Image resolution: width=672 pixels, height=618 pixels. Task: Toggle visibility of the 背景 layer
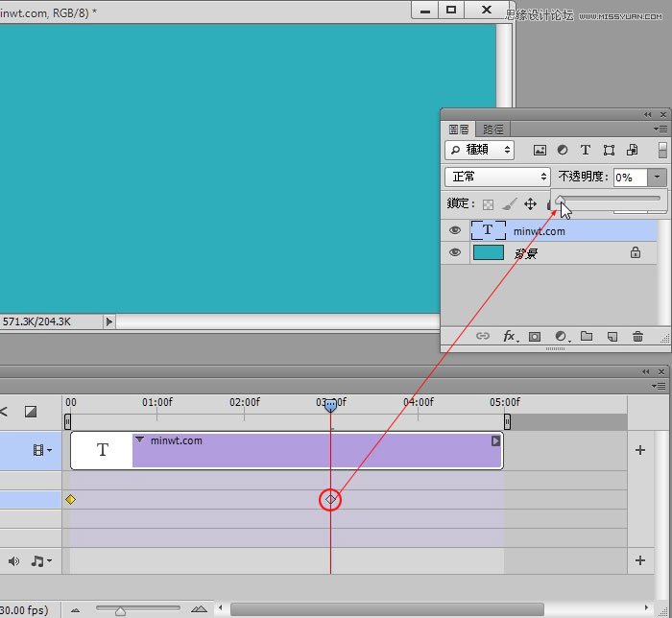coord(455,253)
